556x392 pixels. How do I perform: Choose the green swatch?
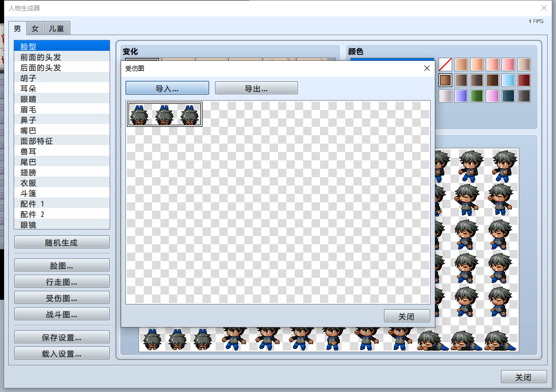pyautogui.click(x=477, y=96)
